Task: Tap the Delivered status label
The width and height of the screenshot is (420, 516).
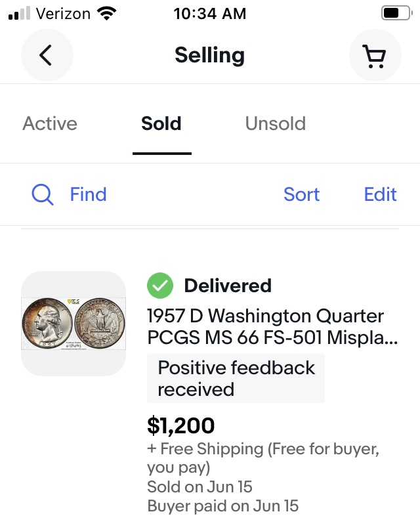Action: 228,286
